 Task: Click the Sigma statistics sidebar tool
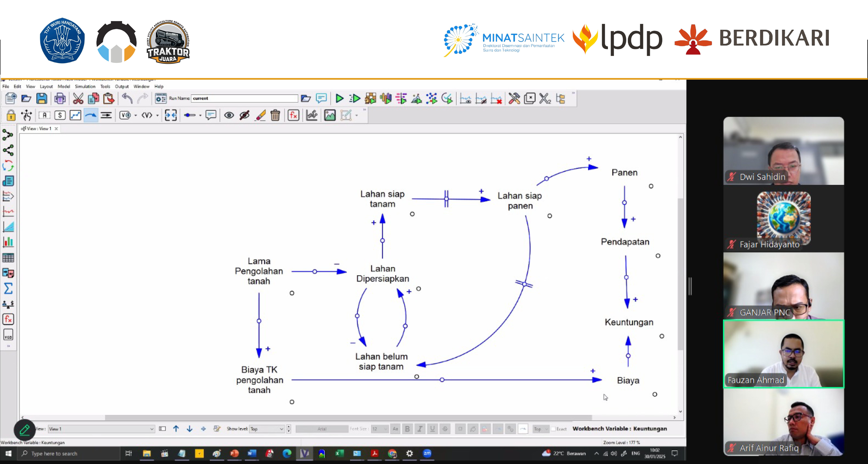(x=8, y=288)
